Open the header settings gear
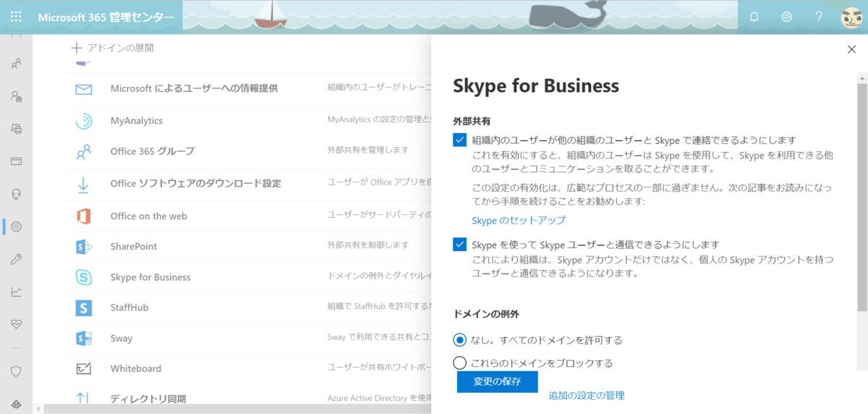Screen dimensions: 868x414 (787, 17)
